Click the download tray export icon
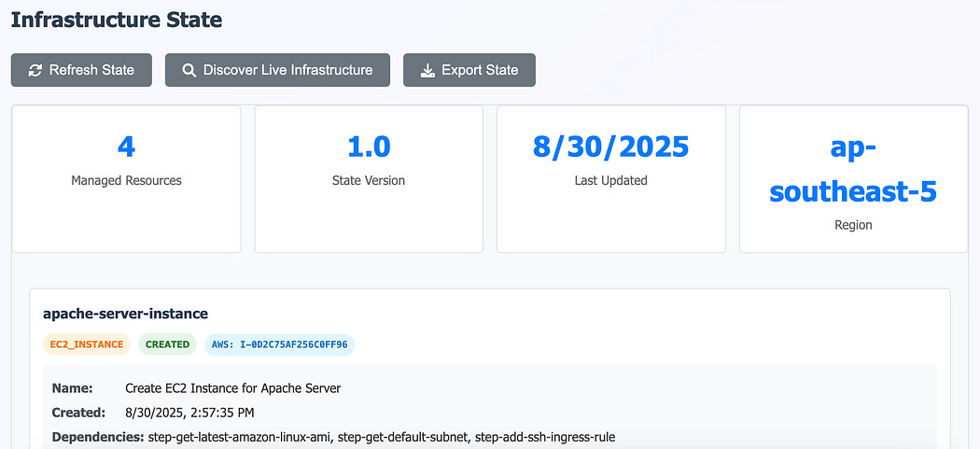The image size is (980, 449). (x=427, y=70)
